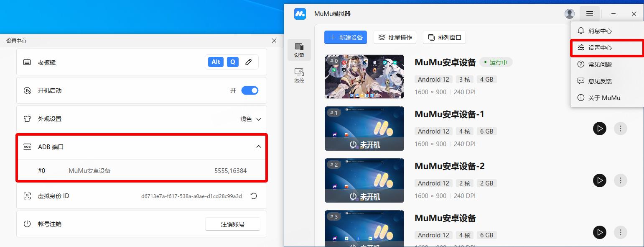644x247 pixels.
Task: Open 关于 MuMu from the menu
Action: 604,98
